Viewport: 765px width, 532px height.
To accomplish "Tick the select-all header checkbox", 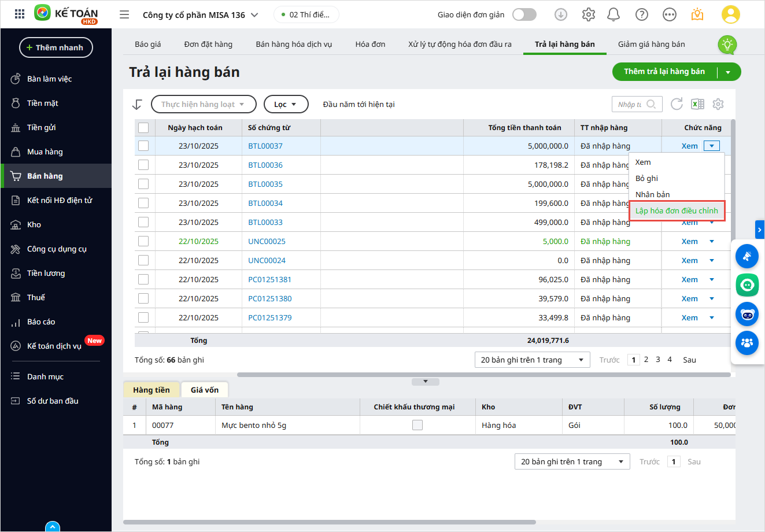I will [143, 128].
